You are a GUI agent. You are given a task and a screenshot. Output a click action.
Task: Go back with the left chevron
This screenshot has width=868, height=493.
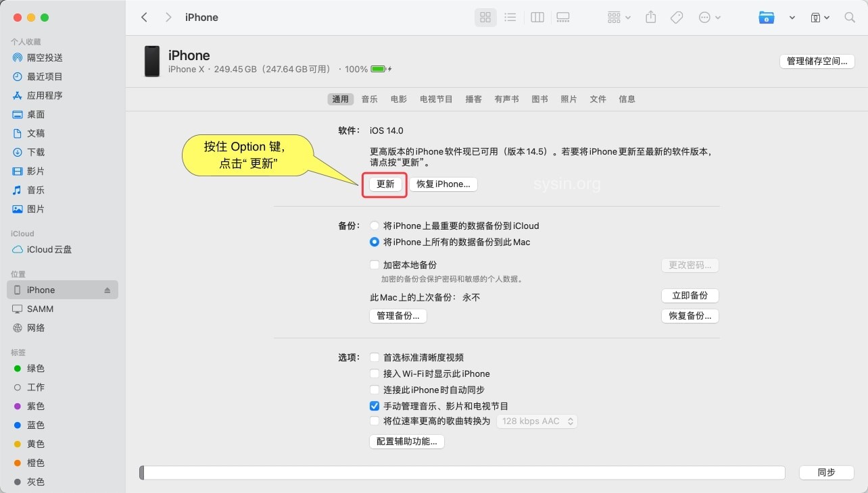coord(144,18)
